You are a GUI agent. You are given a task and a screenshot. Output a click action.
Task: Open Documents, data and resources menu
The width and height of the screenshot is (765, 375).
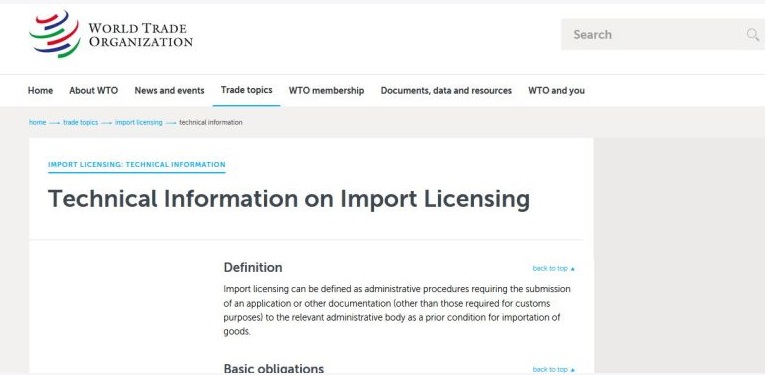click(446, 91)
